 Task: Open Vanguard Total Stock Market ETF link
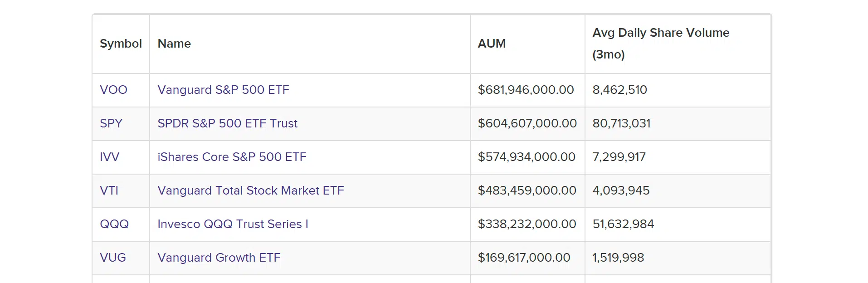251,190
